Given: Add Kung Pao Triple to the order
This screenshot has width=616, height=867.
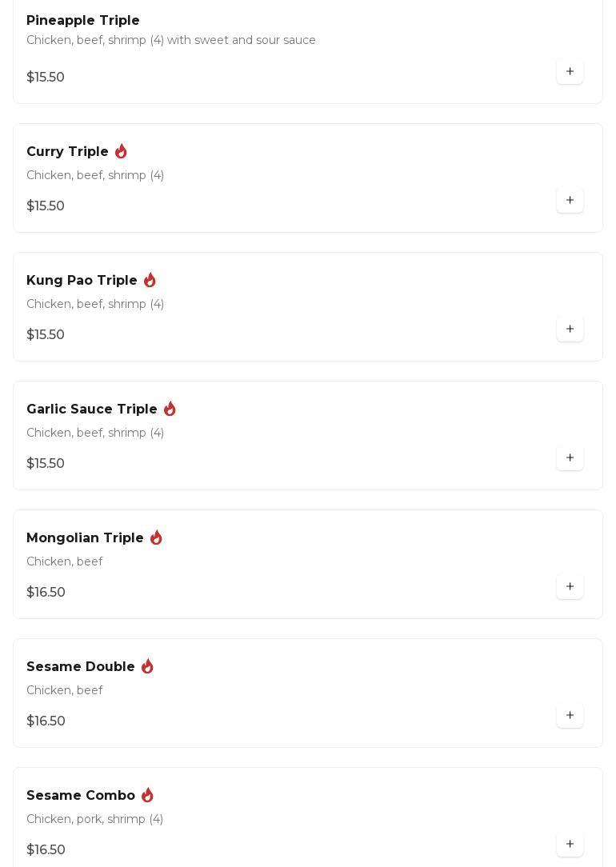Looking at the screenshot, I should pos(570,330).
